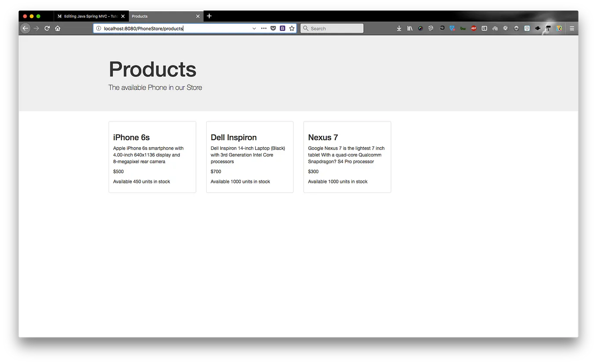
Task: Click the gear cog extension icon
Action: [516, 28]
